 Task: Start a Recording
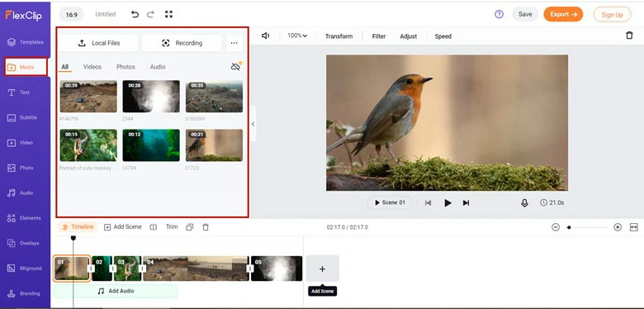point(182,43)
